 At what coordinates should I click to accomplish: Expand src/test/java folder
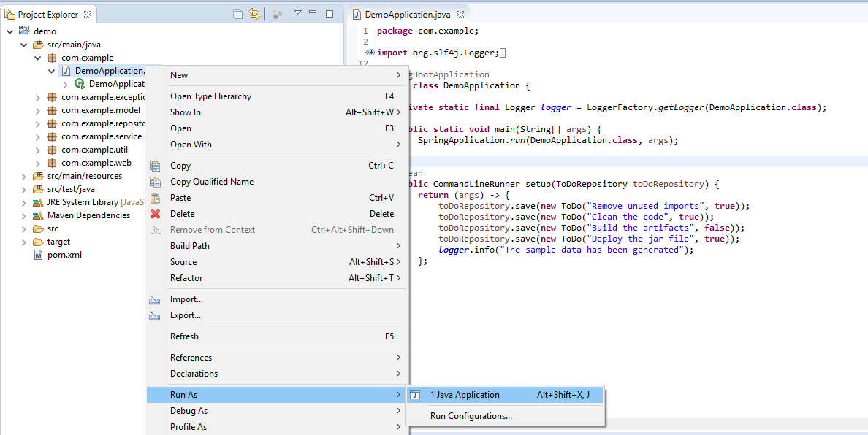(x=24, y=190)
